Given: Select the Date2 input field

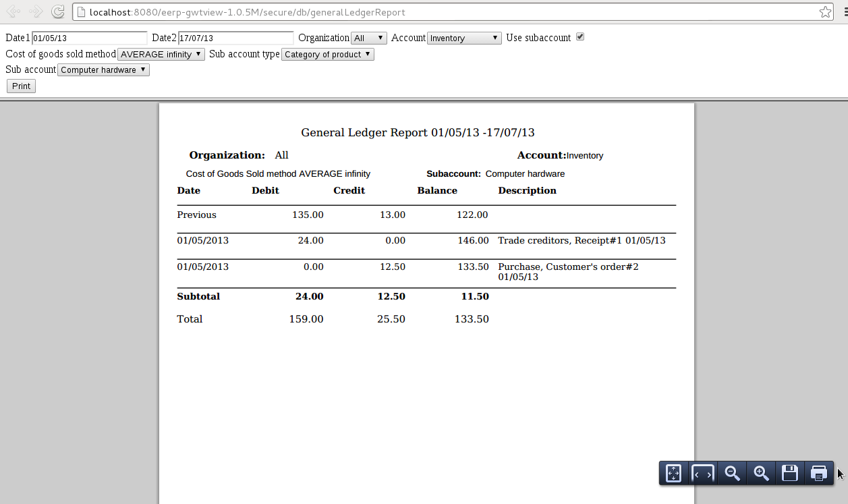Looking at the screenshot, I should click(235, 38).
